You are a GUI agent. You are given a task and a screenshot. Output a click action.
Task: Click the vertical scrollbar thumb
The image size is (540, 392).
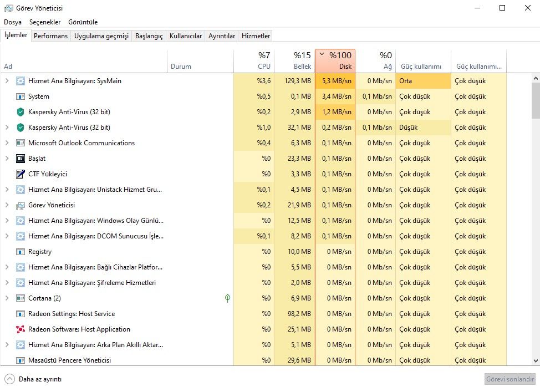(x=536, y=100)
